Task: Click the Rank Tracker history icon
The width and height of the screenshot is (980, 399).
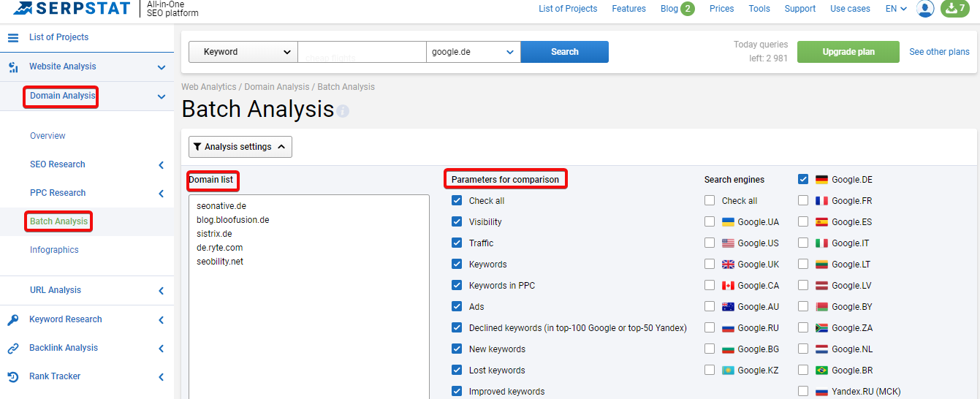Action: coord(13,377)
